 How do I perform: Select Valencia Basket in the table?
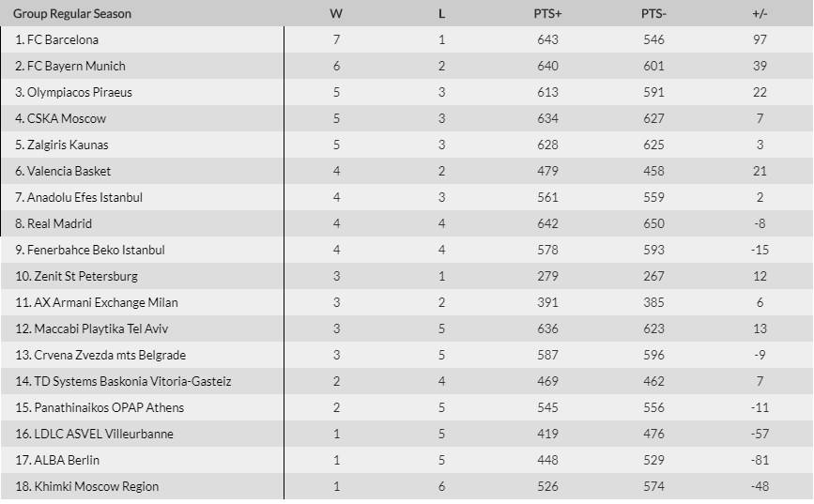coord(69,171)
